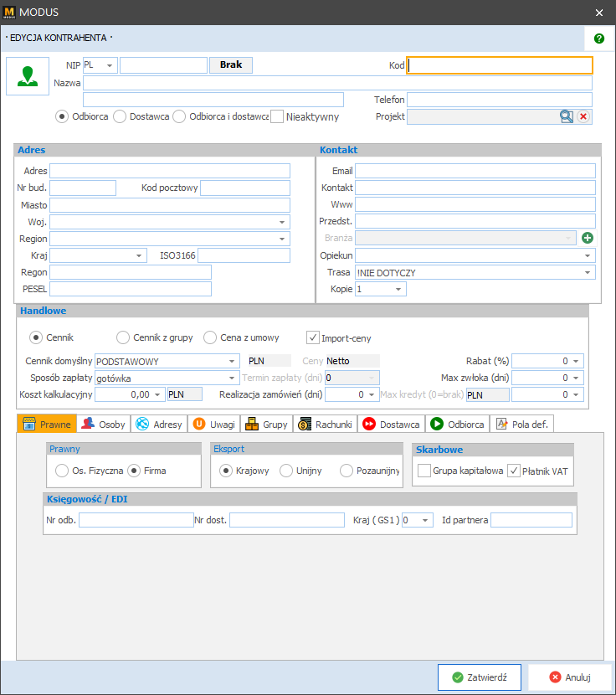Expand the Woj. dropdown
616x695 pixels.
[283, 222]
